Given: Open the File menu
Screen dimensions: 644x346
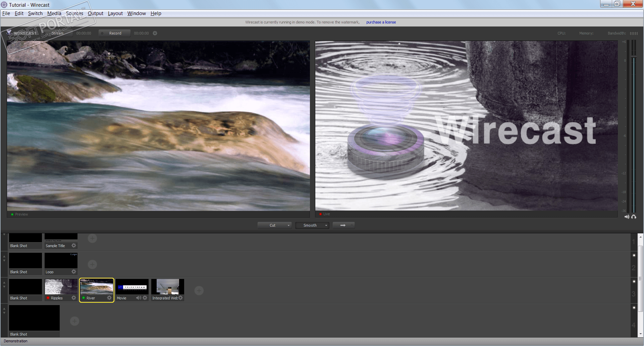Looking at the screenshot, I should (6, 13).
